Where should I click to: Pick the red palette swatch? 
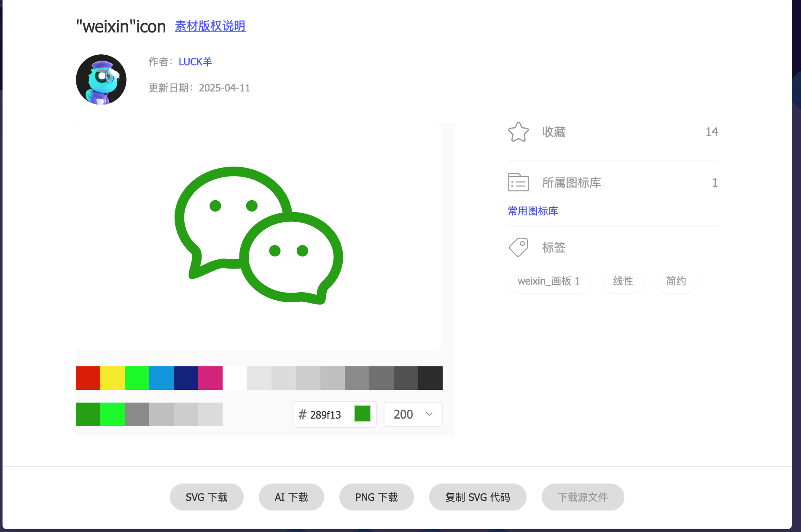click(x=88, y=378)
